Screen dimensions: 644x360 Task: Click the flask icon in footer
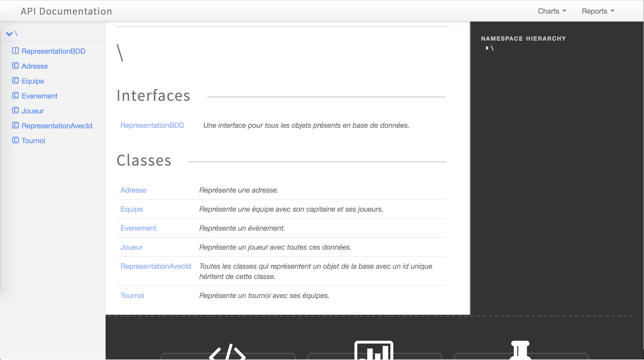(520, 350)
